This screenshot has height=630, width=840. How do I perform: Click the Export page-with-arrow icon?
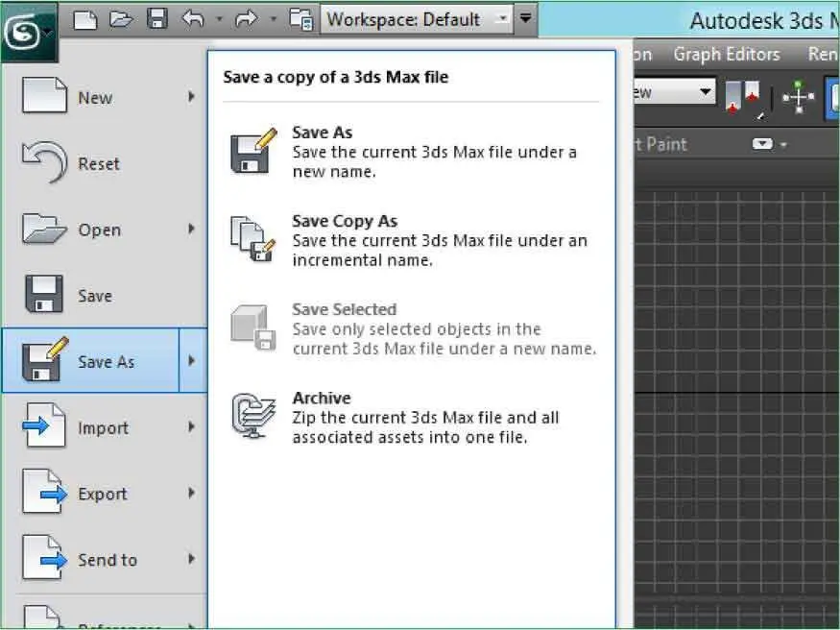click(x=45, y=492)
